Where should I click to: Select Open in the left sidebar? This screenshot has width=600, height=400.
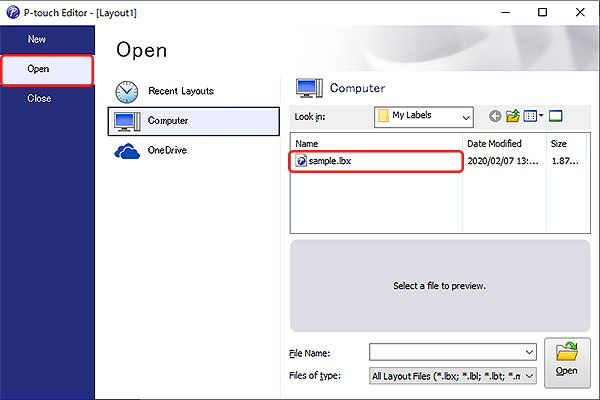[x=47, y=70]
